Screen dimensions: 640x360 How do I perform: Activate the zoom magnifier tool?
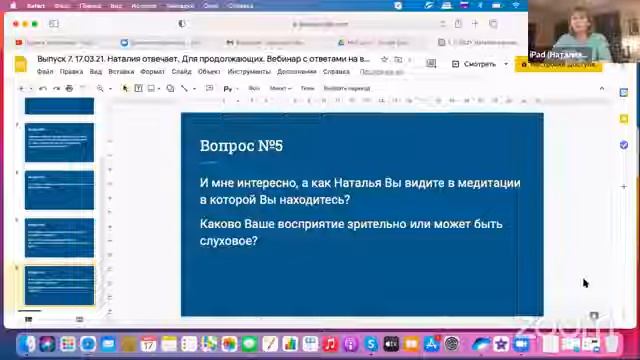coord(100,88)
